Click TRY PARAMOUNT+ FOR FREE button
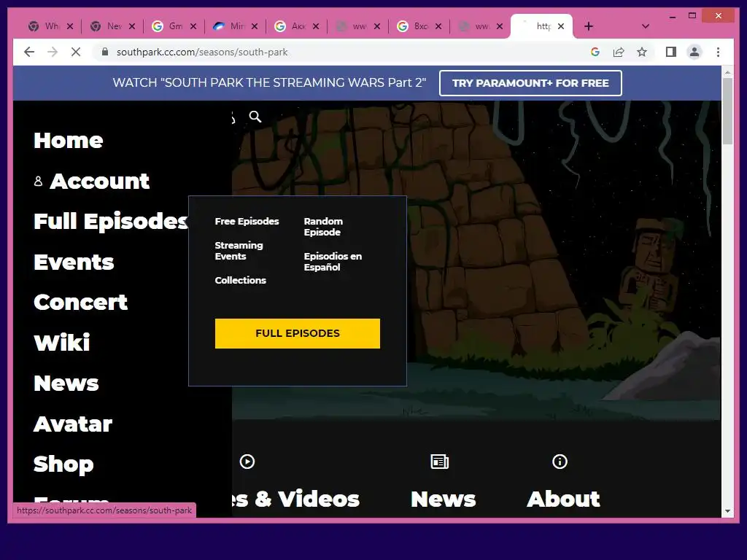The width and height of the screenshot is (747, 560). (530, 83)
